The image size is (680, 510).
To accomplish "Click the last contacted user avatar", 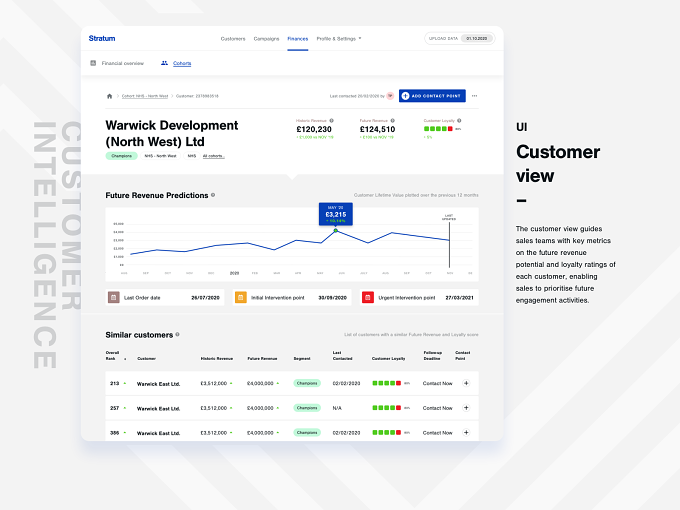I will [x=390, y=96].
